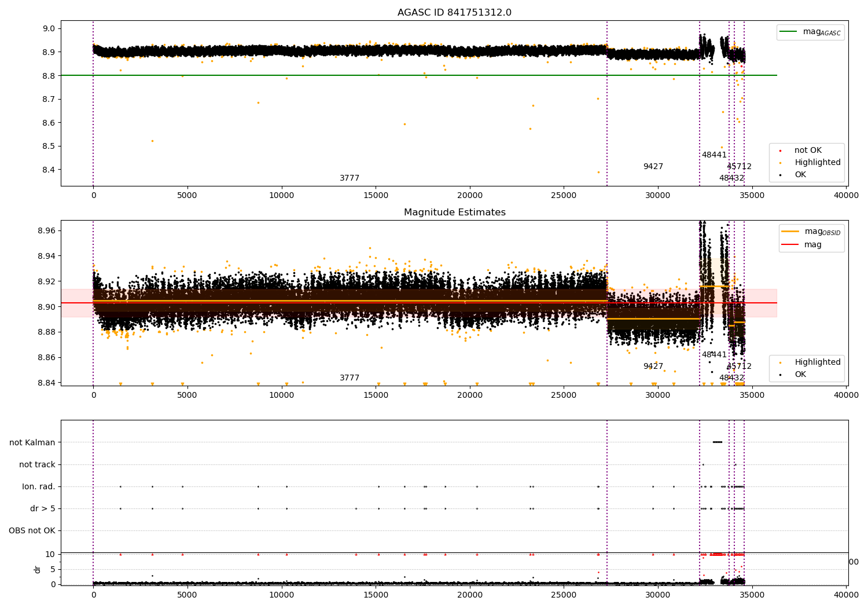Click the '9427' obsid label in Magnitude Estimates plot
The image size is (868, 608).
point(653,367)
